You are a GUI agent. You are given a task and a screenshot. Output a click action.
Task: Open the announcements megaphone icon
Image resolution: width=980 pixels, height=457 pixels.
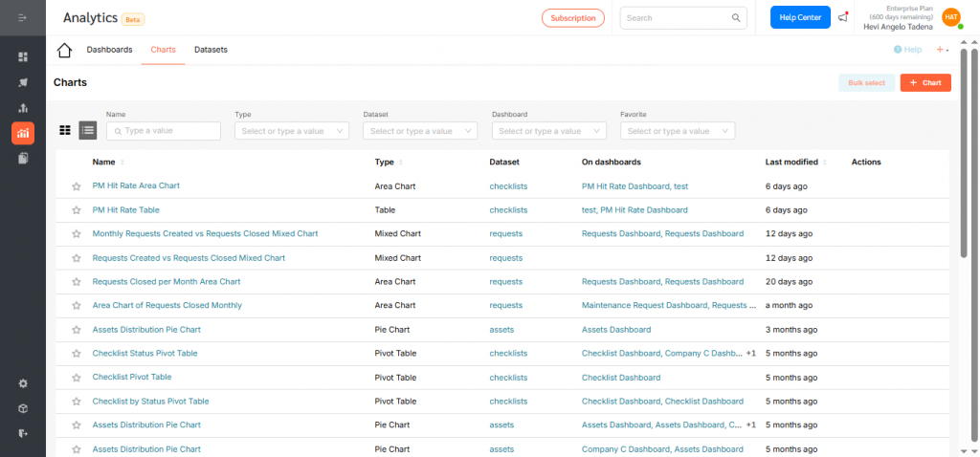tap(842, 17)
